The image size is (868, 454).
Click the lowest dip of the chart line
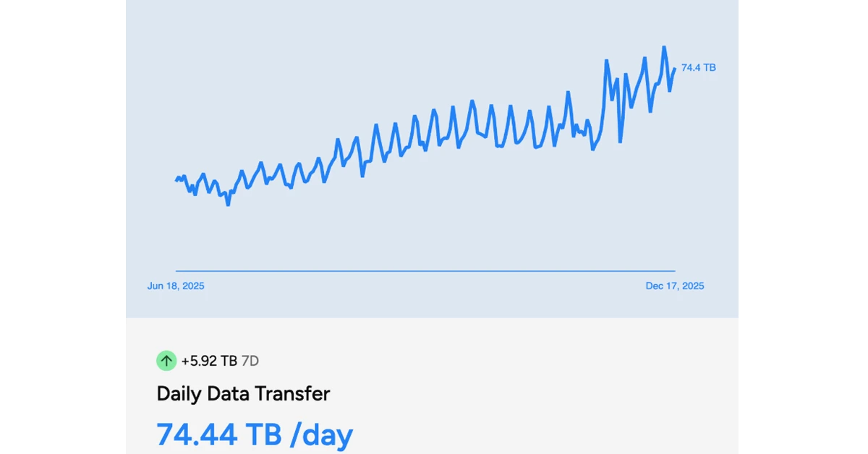[228, 205]
